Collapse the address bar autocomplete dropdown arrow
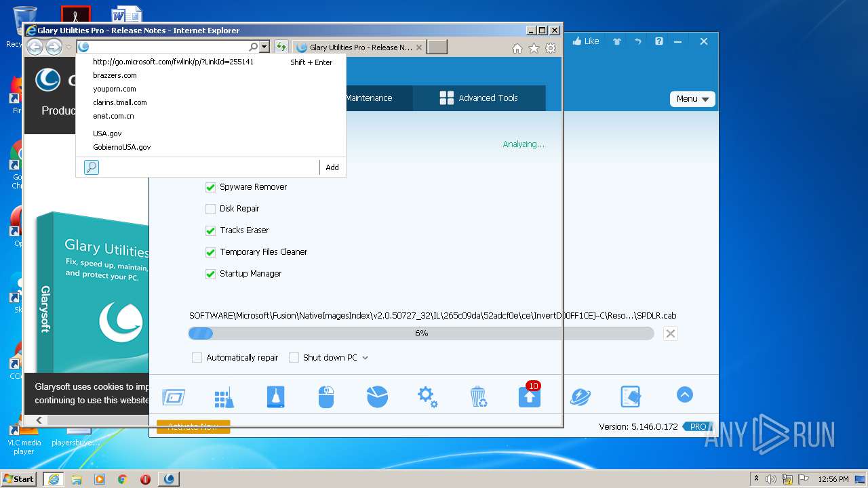Screen dimensions: 868x488 pyautogui.click(x=265, y=47)
